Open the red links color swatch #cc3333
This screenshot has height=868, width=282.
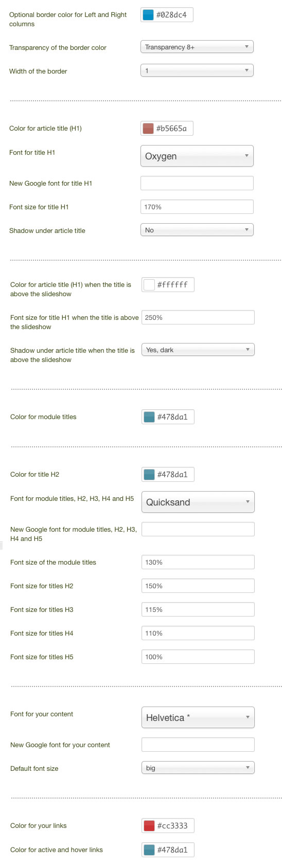click(149, 826)
